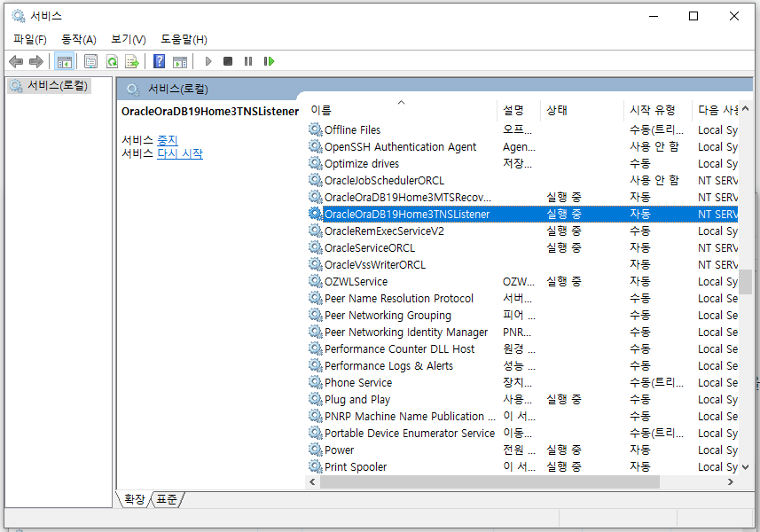Select Peer Name Resolution Protocol row

click(x=522, y=299)
